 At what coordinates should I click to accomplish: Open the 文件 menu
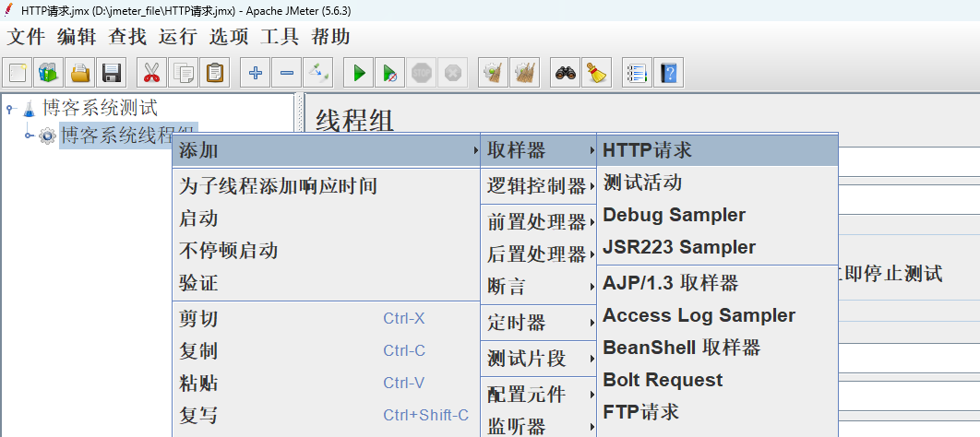26,37
